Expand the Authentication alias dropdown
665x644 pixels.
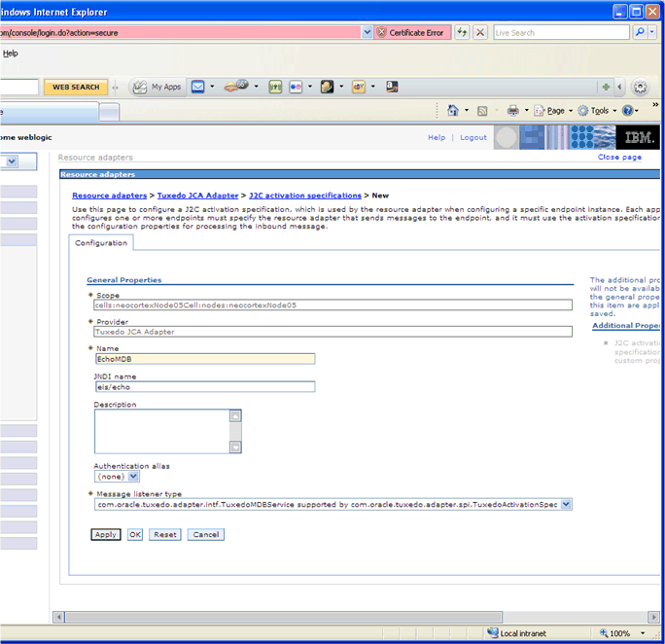pyautogui.click(x=133, y=477)
